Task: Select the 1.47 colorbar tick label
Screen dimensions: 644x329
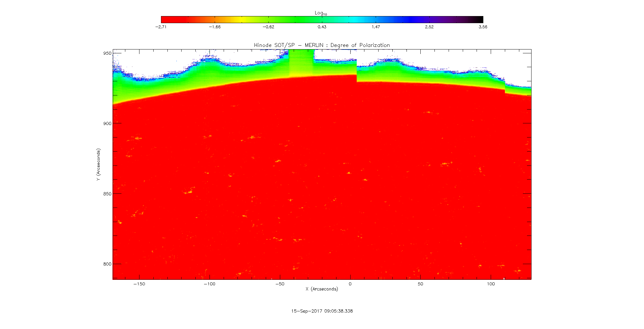Action: coord(376,27)
